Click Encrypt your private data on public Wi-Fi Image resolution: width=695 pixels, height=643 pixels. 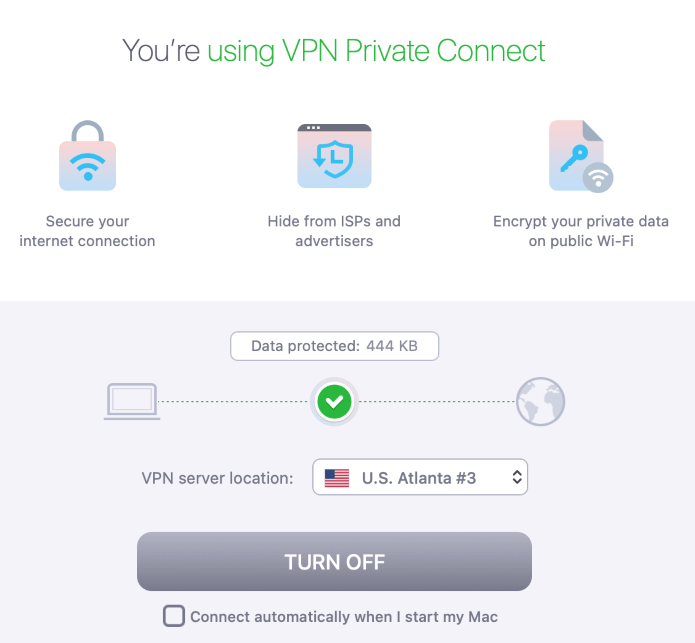pyautogui.click(x=581, y=231)
